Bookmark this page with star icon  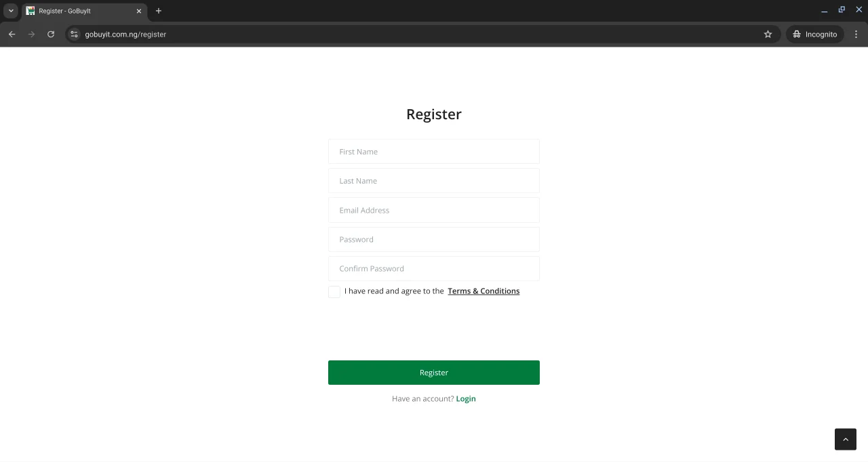coord(768,34)
